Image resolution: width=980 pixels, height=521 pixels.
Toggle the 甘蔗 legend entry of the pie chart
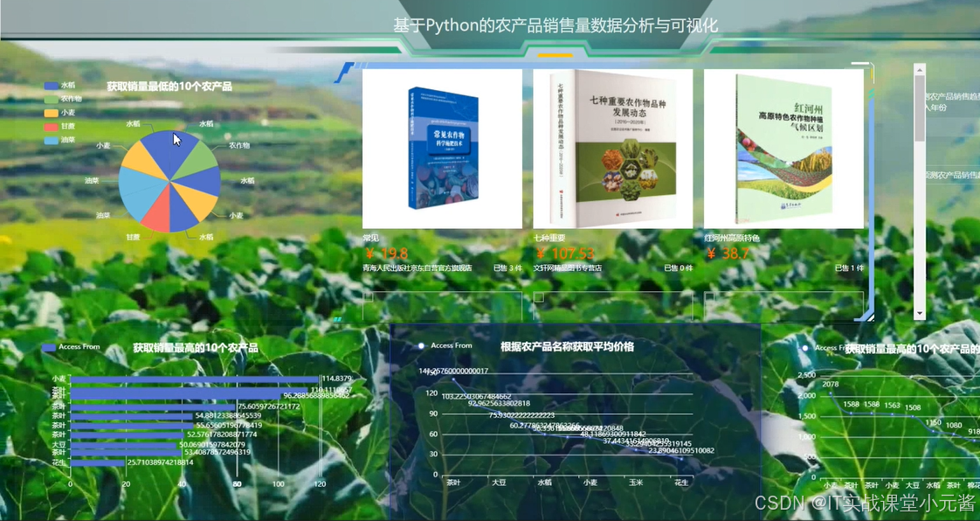coord(60,127)
